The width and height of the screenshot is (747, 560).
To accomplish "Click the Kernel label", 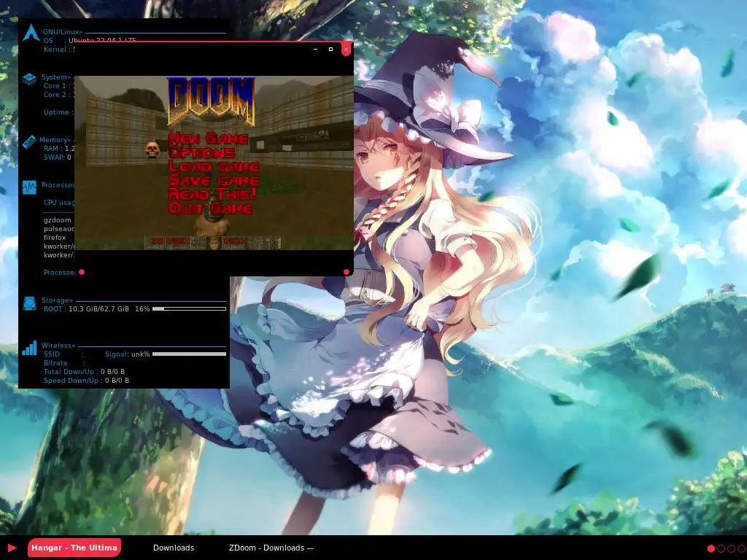I will (55, 50).
